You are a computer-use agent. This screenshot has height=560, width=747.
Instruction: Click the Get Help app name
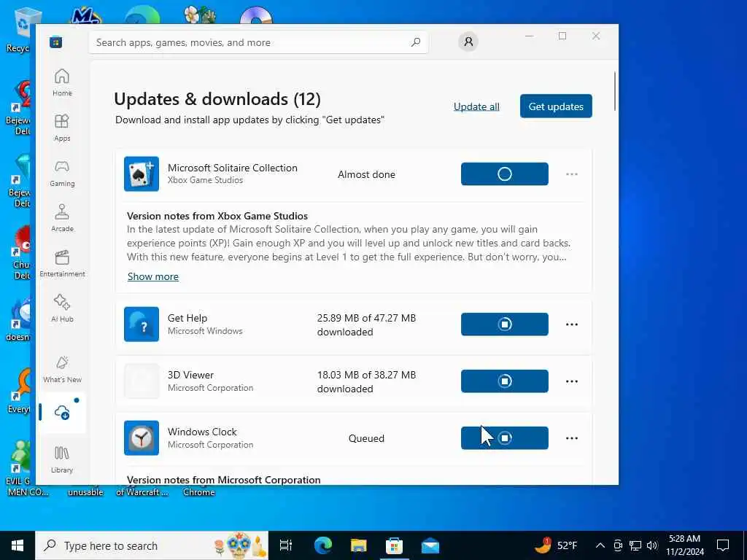click(187, 318)
